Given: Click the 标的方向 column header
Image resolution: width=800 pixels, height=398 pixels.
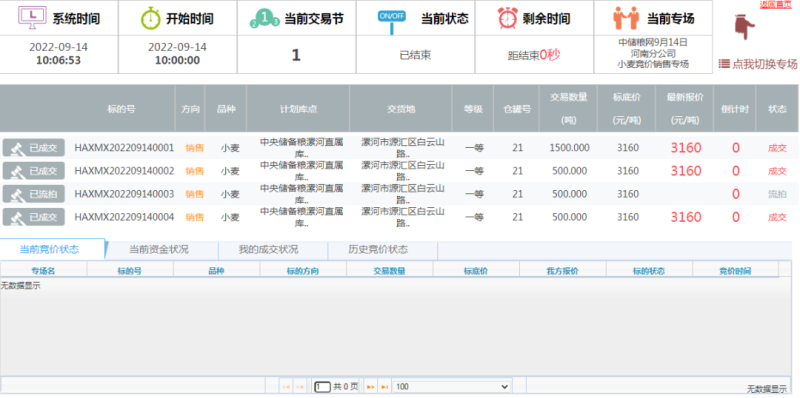Looking at the screenshot, I should coord(303,271).
